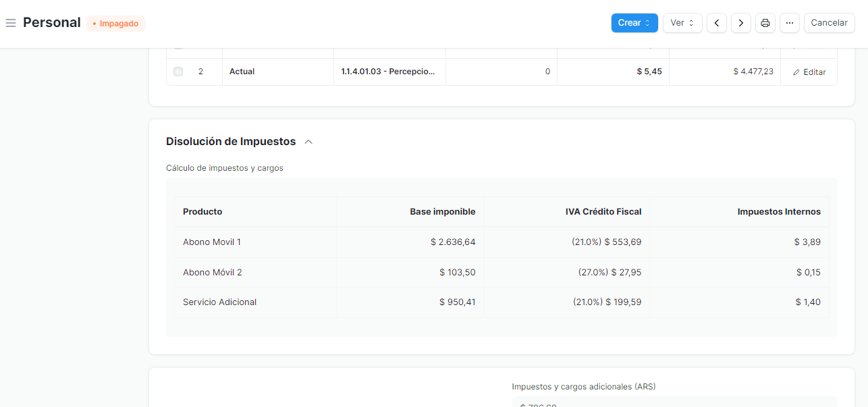Print the document using the printer icon
The height and width of the screenshot is (407, 868).
click(765, 22)
